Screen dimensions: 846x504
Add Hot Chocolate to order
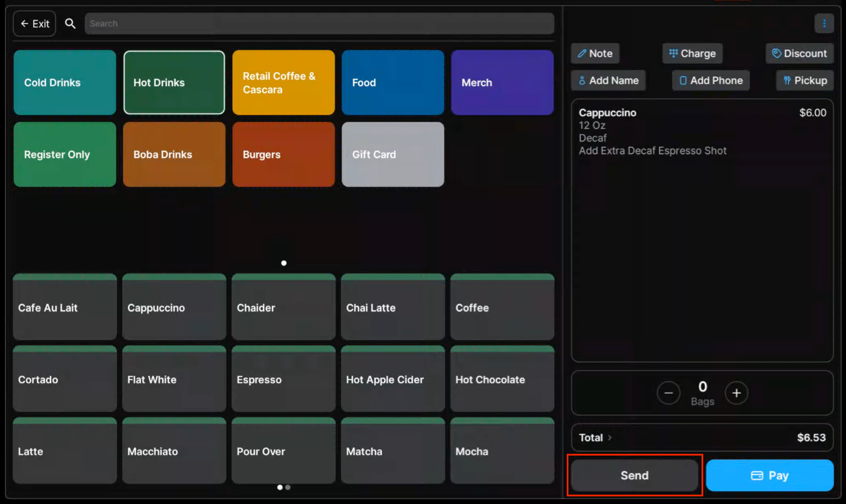[x=502, y=379]
